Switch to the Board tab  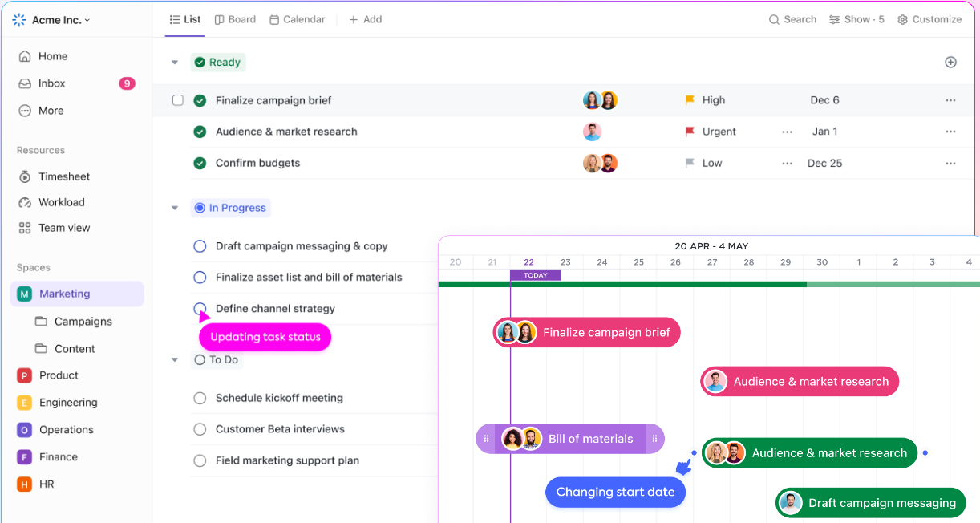(235, 18)
